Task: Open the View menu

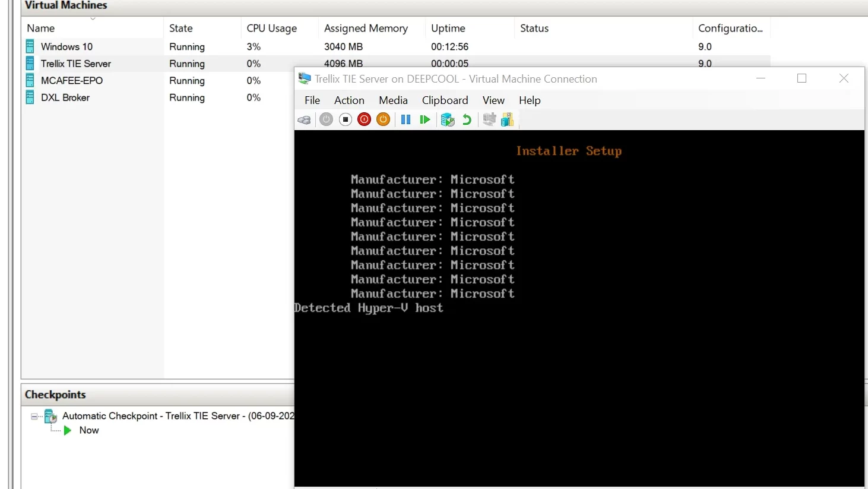Action: click(x=493, y=100)
